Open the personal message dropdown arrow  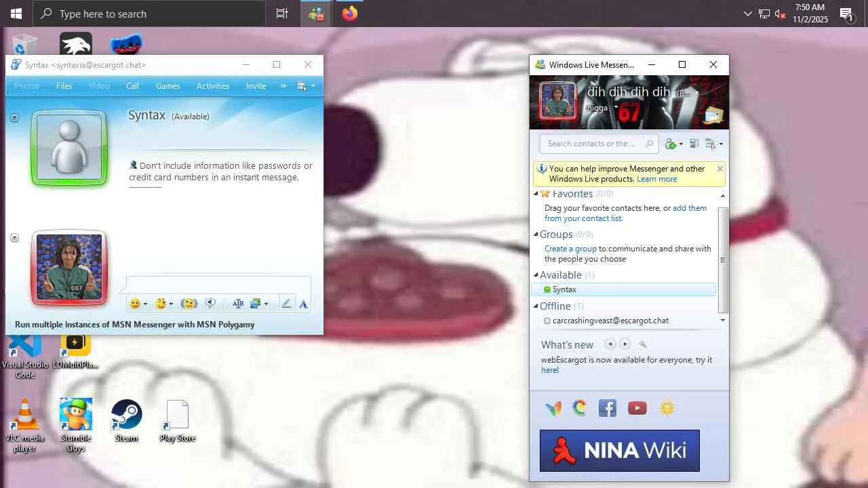point(616,107)
